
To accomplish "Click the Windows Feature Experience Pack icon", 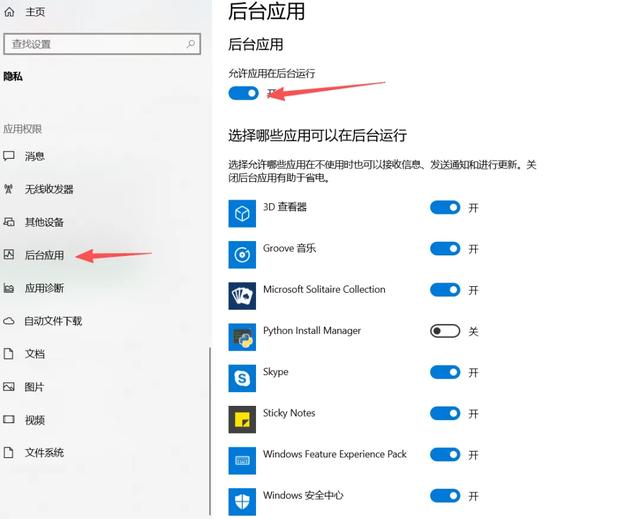I will coord(242,461).
